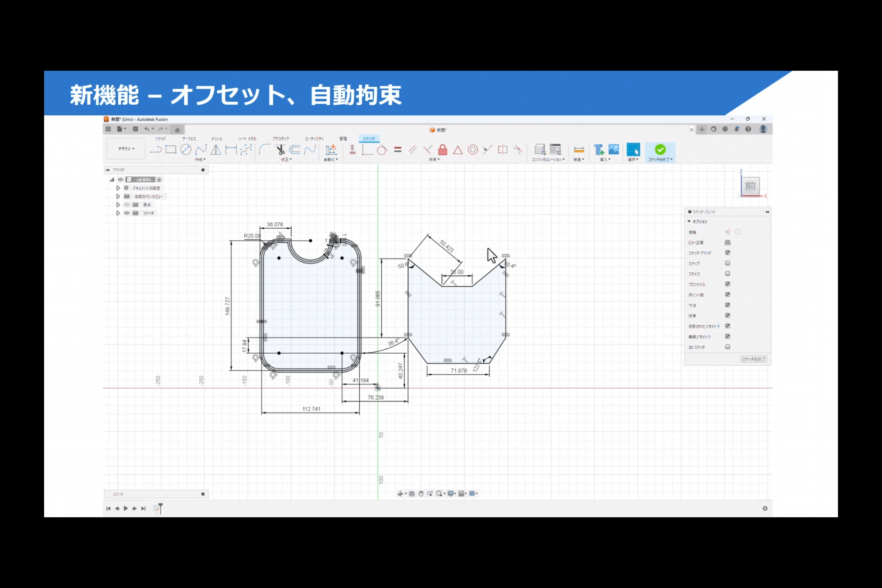Toggle the 寸法 checkbox
The width and height of the screenshot is (882, 588).
(728, 305)
